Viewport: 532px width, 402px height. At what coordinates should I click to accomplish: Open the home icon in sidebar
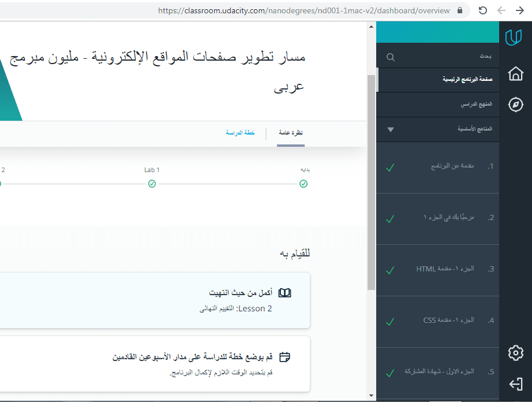point(516,73)
